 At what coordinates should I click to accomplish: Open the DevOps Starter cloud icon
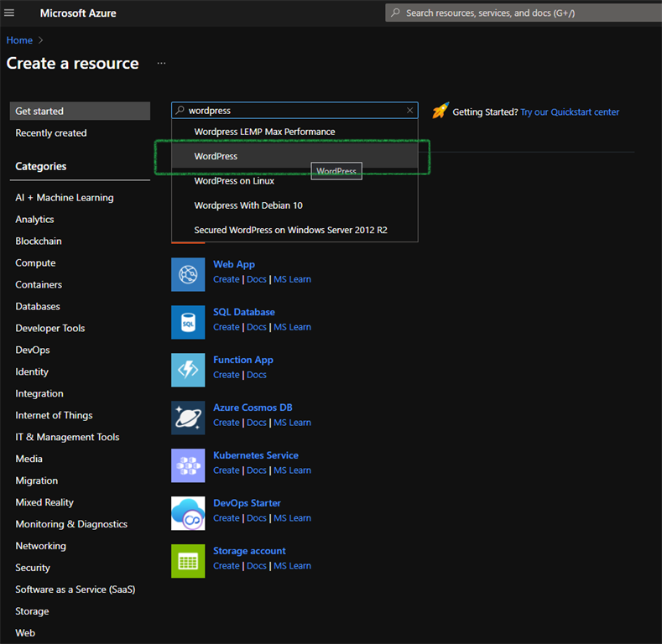pos(188,512)
